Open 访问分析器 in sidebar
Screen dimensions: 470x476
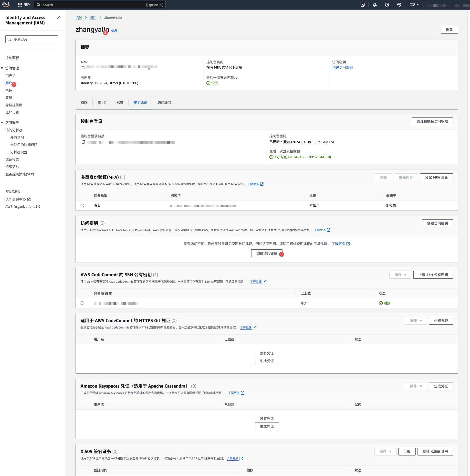tap(14, 130)
